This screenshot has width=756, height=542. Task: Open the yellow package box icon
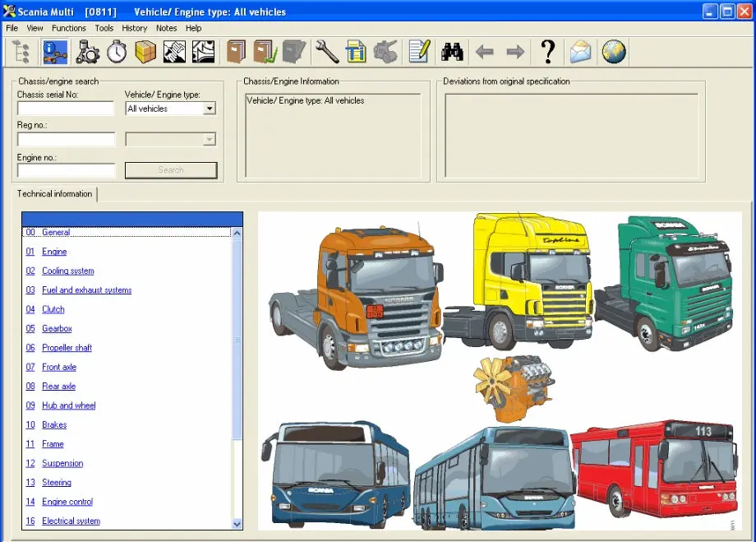[x=145, y=52]
